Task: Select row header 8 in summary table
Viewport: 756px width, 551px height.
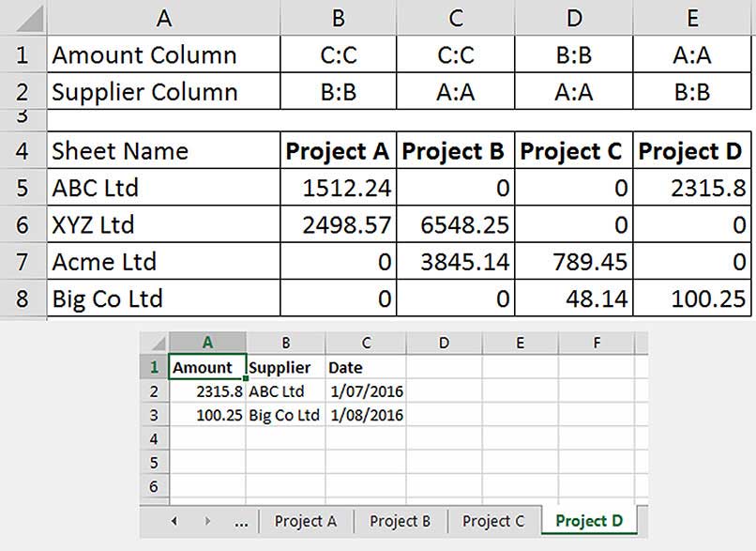Action: click(23, 299)
